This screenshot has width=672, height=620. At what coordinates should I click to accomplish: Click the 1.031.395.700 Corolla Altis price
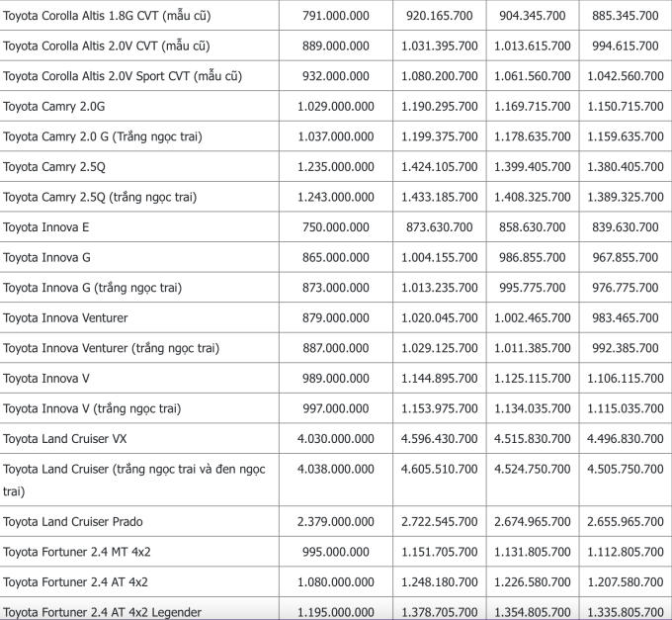point(439,45)
